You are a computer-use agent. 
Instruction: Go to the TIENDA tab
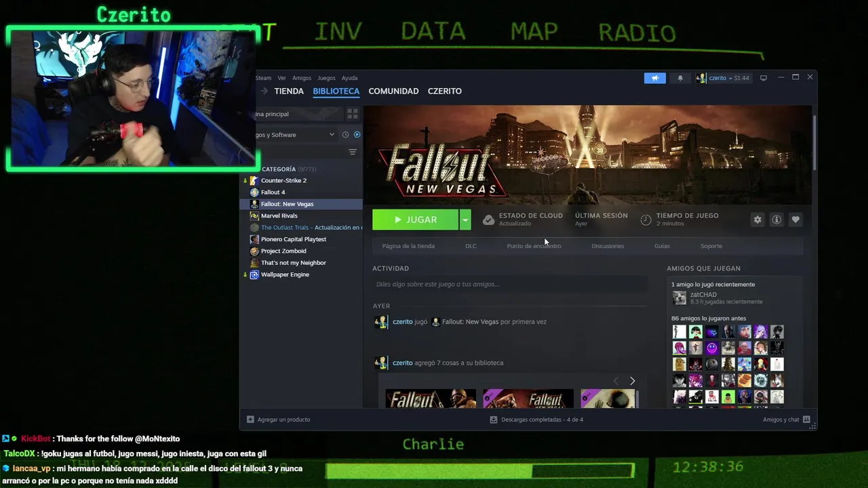coord(289,91)
